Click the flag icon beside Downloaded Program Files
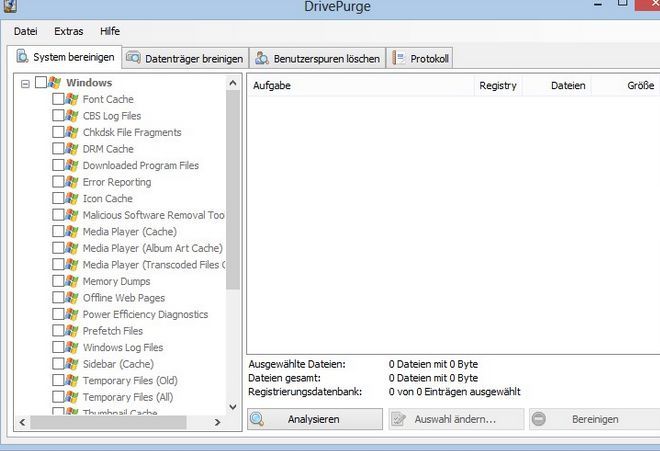The image size is (660, 451). [x=72, y=165]
